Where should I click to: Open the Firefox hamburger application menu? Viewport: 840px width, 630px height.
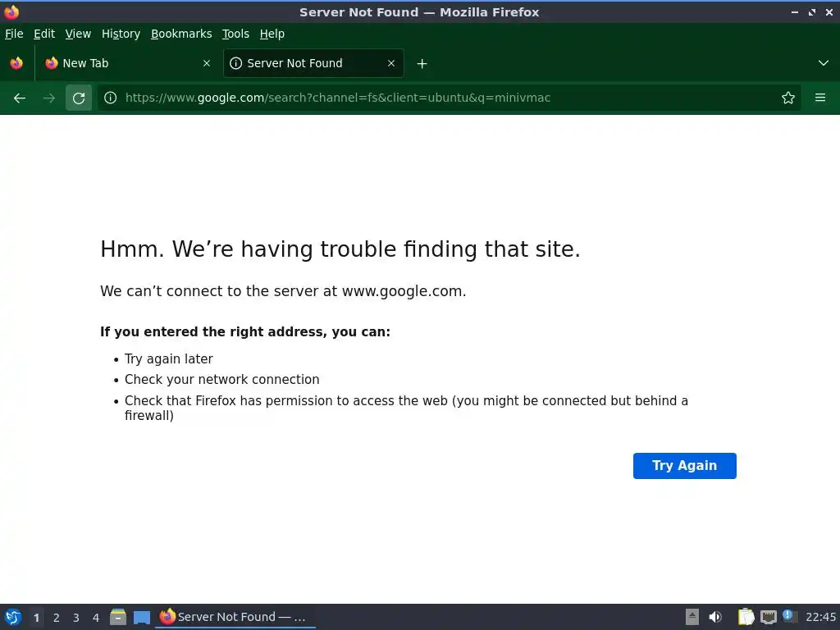tap(820, 98)
